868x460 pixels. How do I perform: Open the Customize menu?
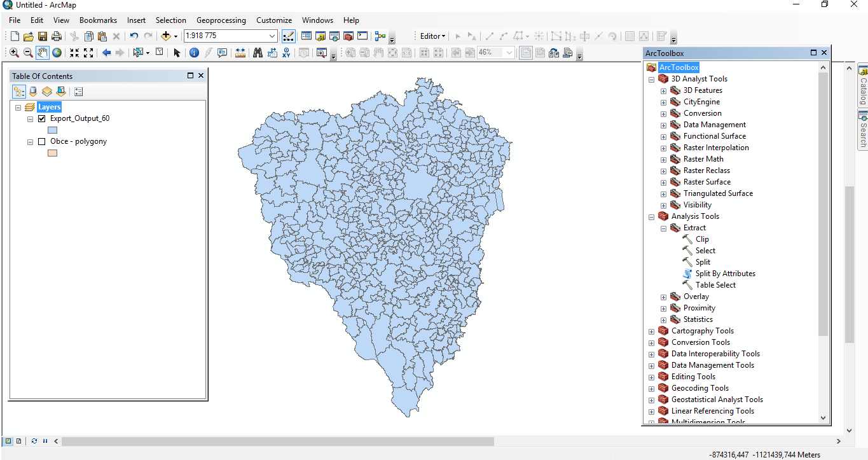(x=274, y=20)
